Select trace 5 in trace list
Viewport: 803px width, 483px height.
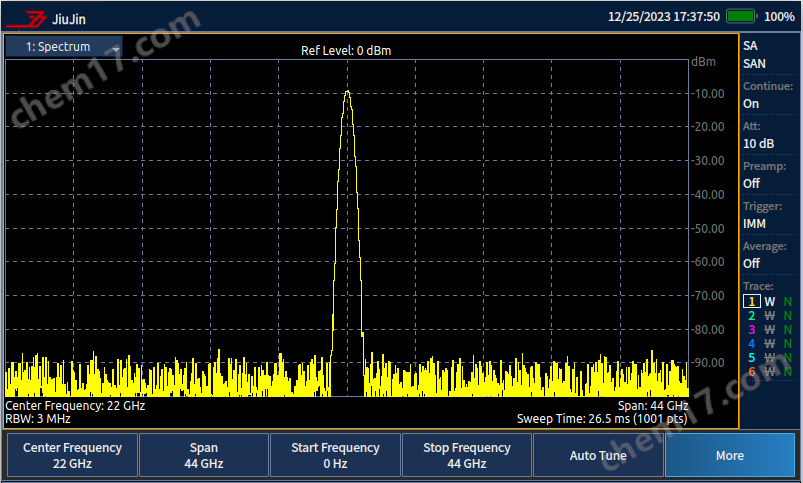[x=750, y=357]
